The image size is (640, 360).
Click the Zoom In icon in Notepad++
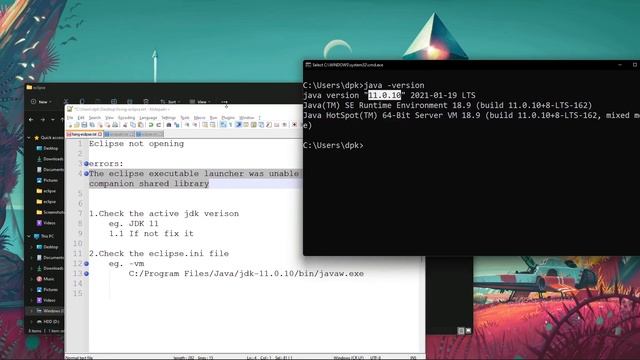(187, 125)
